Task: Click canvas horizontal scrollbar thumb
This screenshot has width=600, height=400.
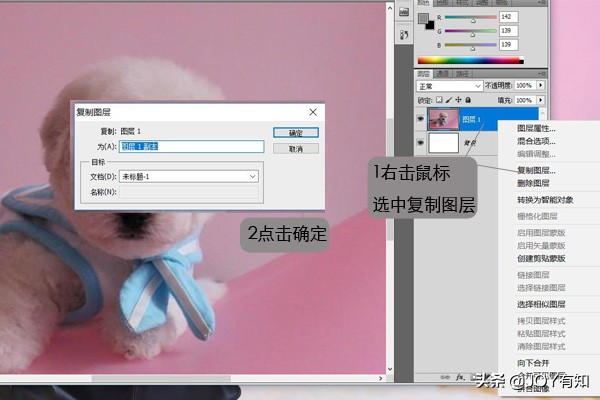Action: pyautogui.click(x=161, y=378)
